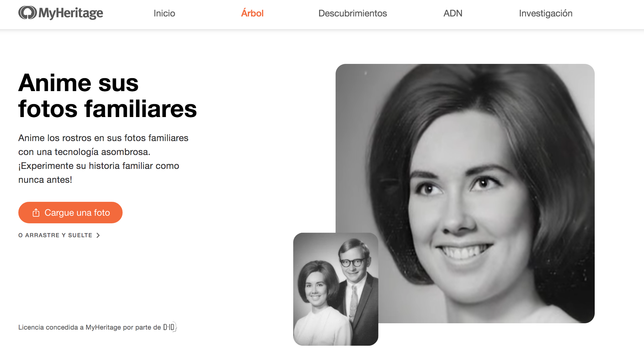Open the Inicio menu
644x353 pixels.
point(164,13)
